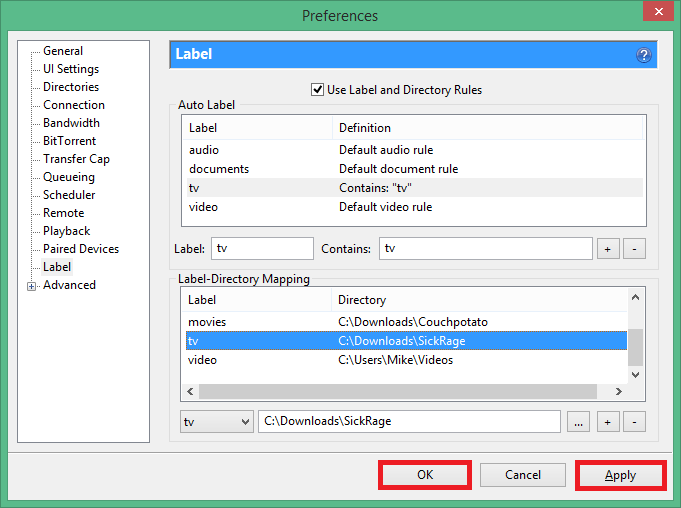Screen dimensions: 681x508
Task: Click plus button to add Auto Label rule
Action: (608, 249)
